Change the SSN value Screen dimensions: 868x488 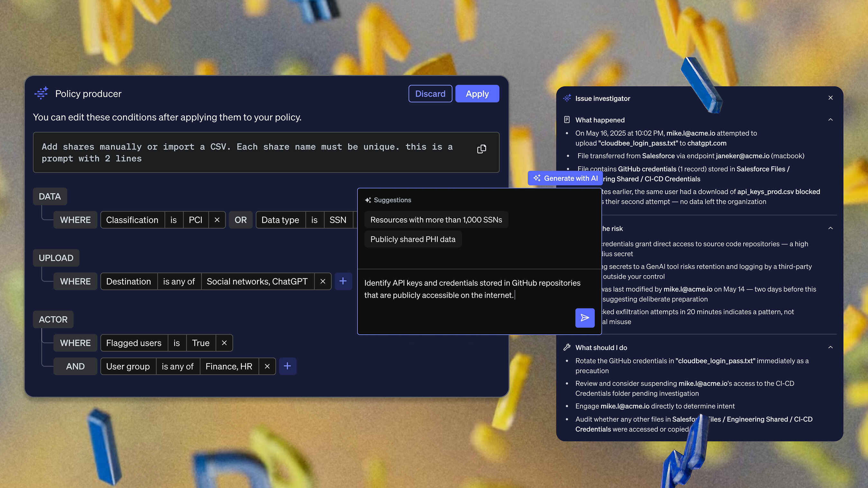point(338,220)
